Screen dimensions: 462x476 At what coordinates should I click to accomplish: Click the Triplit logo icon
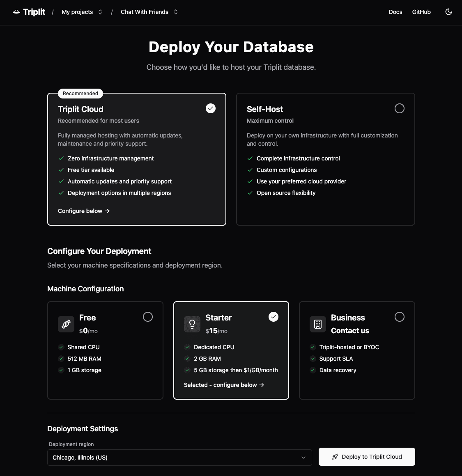point(16,11)
